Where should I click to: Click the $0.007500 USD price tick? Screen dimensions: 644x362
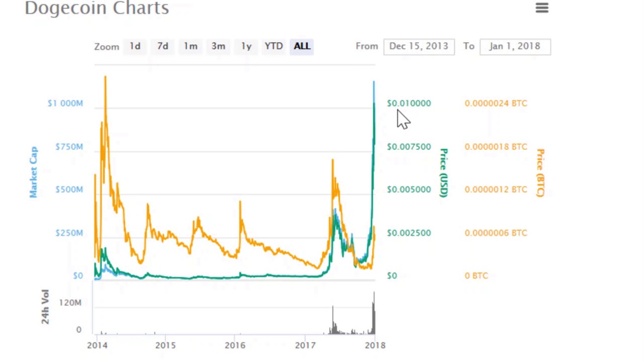click(x=409, y=146)
